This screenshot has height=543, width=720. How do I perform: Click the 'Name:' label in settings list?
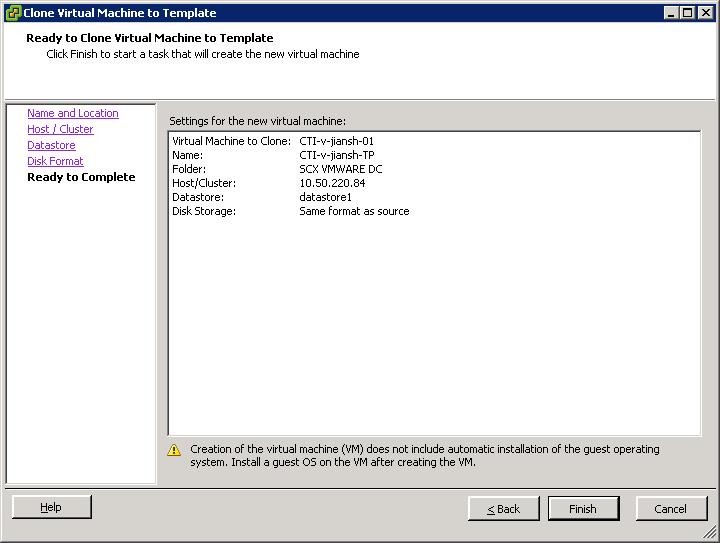click(187, 155)
